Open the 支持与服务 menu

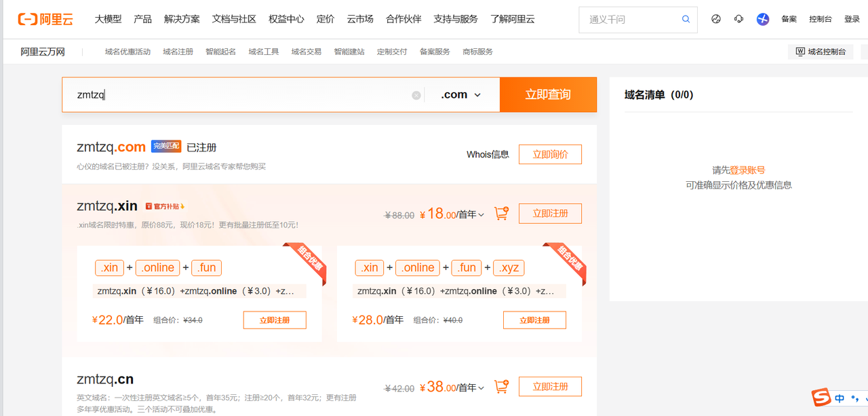pyautogui.click(x=456, y=19)
